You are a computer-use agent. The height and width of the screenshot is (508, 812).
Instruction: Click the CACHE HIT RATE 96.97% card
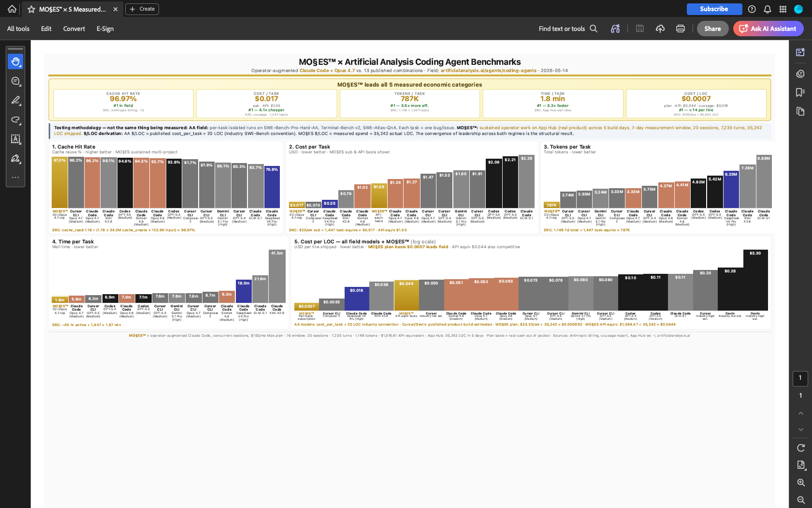(x=123, y=103)
